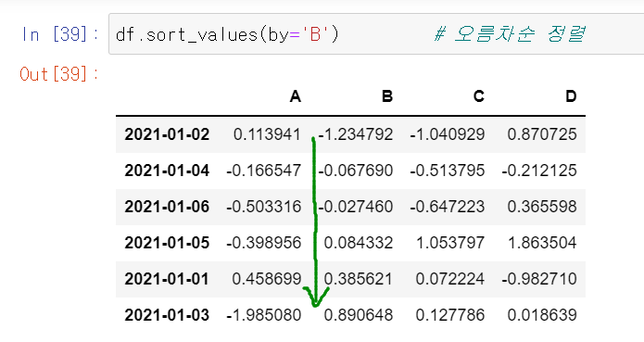
Task: Click cell value -1.234792
Action: [356, 134]
